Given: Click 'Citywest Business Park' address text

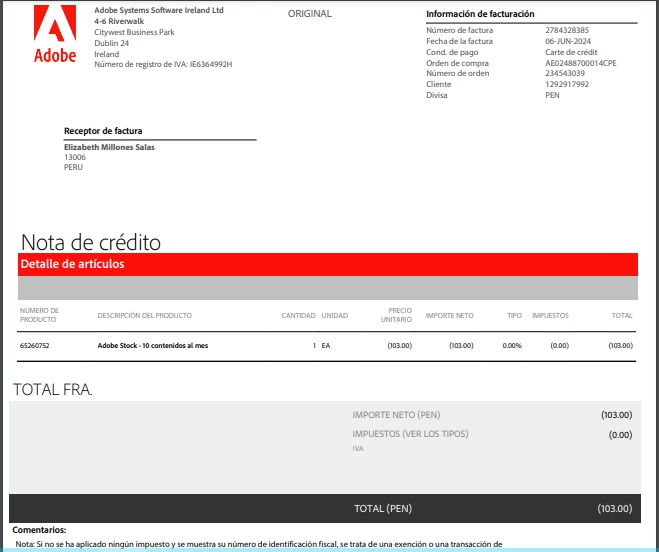Looking at the screenshot, I should coord(134,32).
